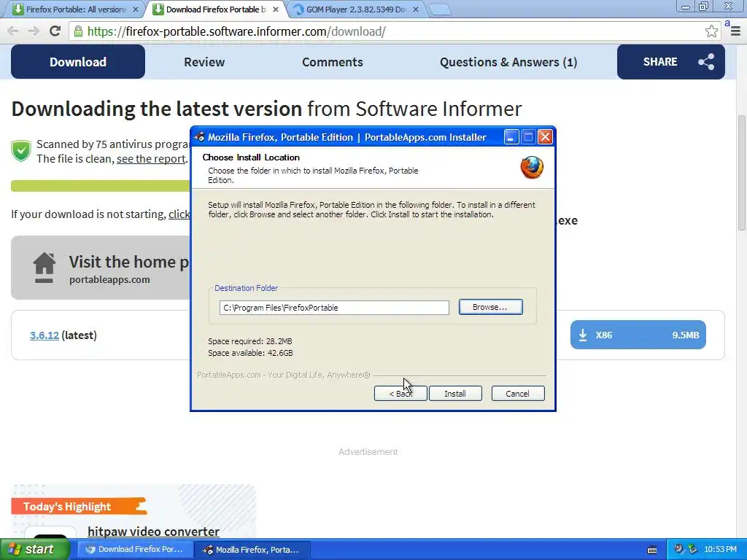The image size is (747, 560).
Task: Click the Space required: 28.2MB text
Action: pyautogui.click(x=250, y=341)
